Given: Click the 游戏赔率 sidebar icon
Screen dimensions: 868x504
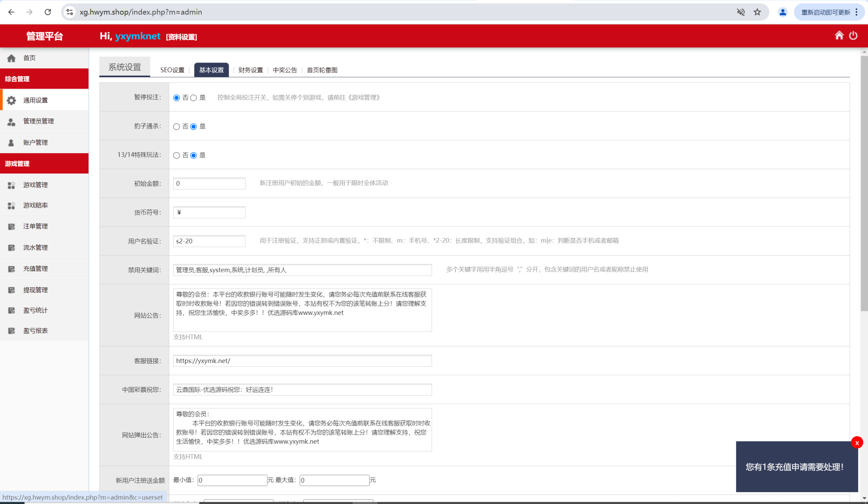Looking at the screenshot, I should coord(11,205).
